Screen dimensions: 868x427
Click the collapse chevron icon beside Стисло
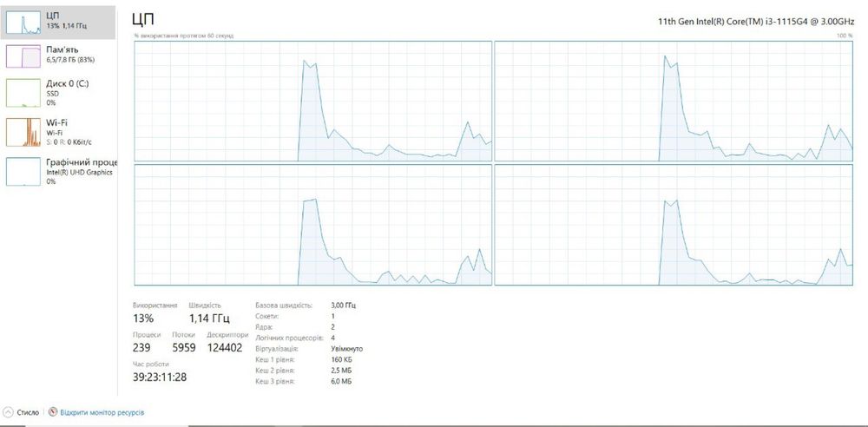[x=8, y=412]
